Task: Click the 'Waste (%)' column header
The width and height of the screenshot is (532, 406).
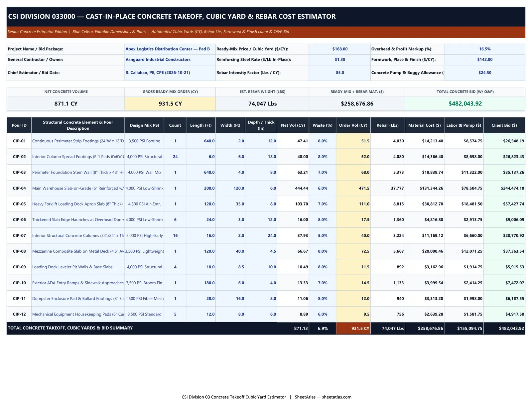Action: click(x=323, y=125)
